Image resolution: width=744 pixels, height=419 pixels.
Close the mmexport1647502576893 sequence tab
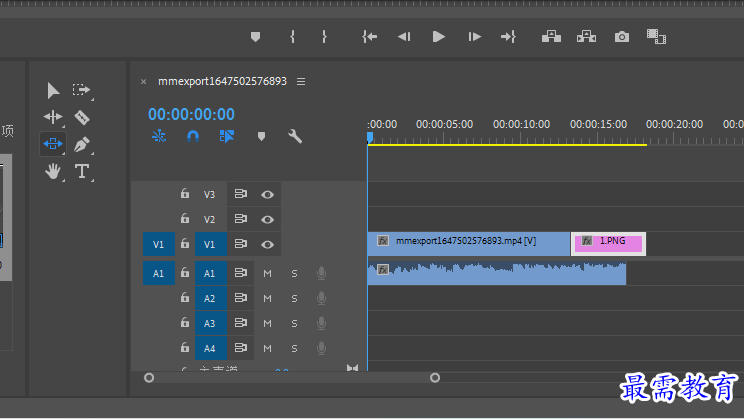click(143, 82)
